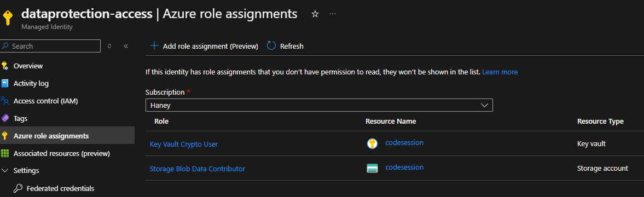The image size is (644, 197).
Task: Open the Activity log page
Action: (31, 83)
